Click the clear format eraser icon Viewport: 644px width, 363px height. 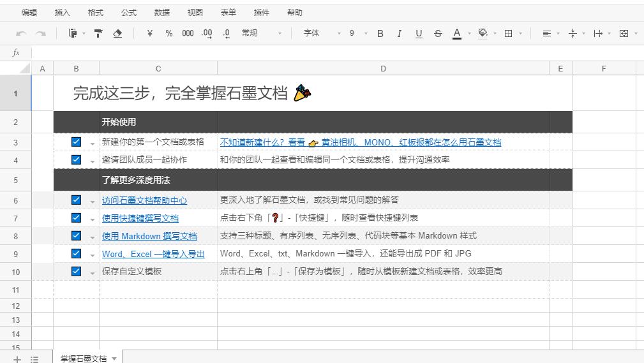coord(117,33)
